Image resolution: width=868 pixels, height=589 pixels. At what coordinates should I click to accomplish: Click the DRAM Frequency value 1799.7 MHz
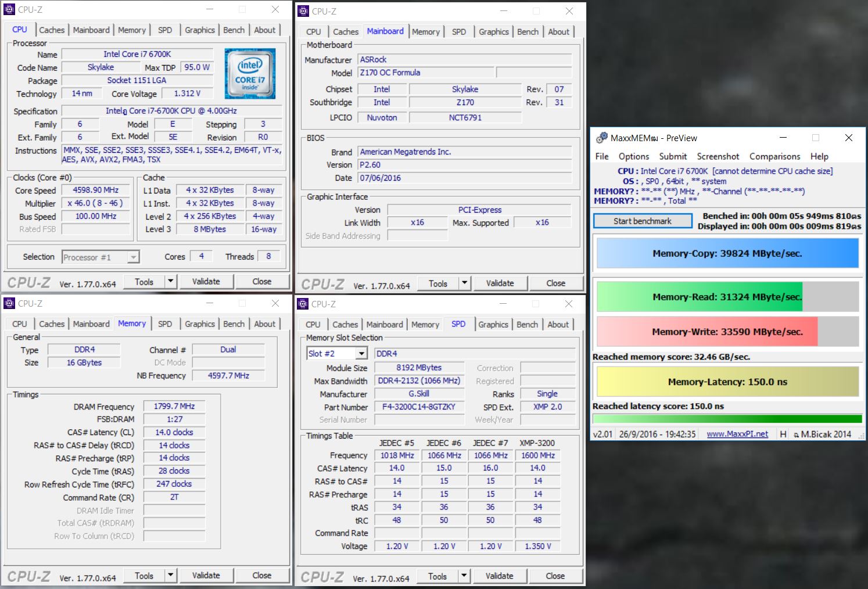pos(174,406)
